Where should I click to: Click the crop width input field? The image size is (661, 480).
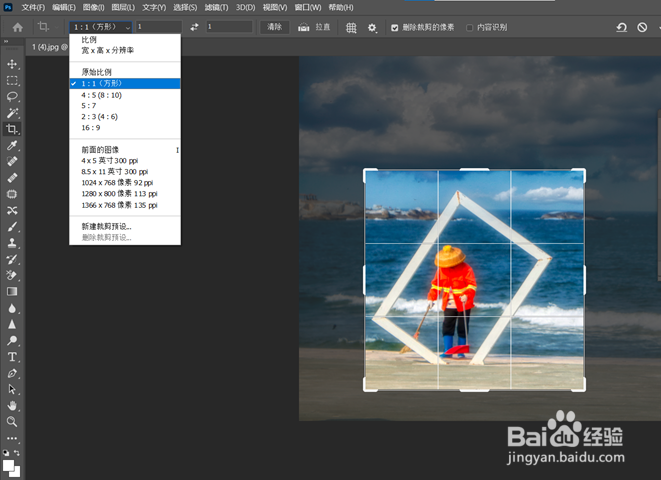pos(159,27)
